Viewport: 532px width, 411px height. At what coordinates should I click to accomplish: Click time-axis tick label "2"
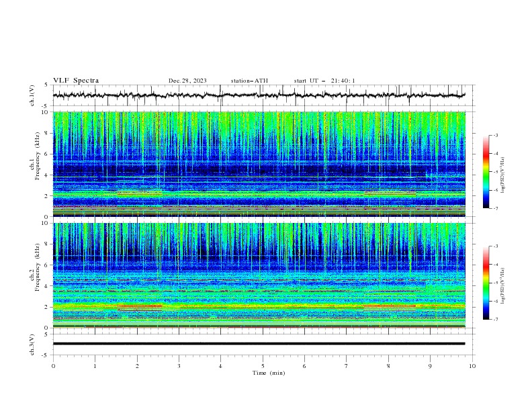[x=137, y=366]
